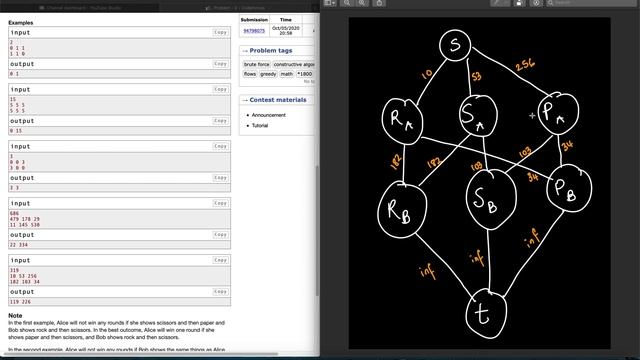Click the brute force tag
This screenshot has height=360, width=640.
[257, 64]
